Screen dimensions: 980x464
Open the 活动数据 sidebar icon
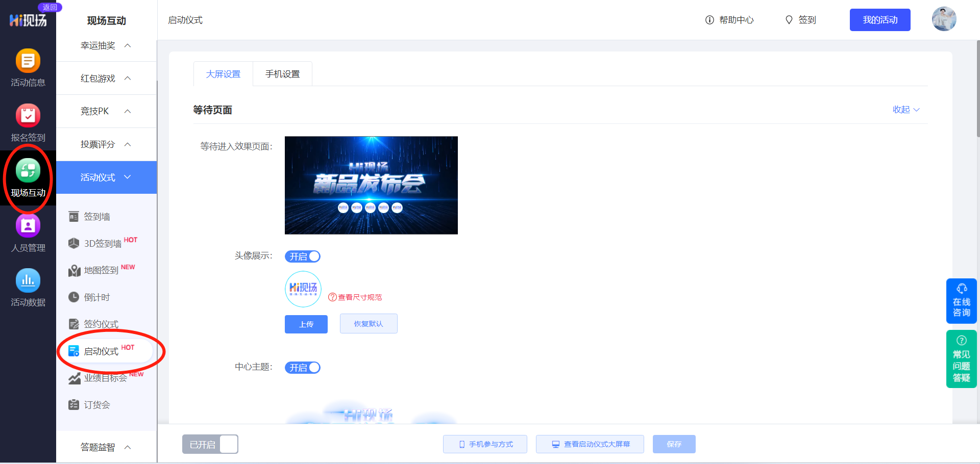(x=28, y=288)
